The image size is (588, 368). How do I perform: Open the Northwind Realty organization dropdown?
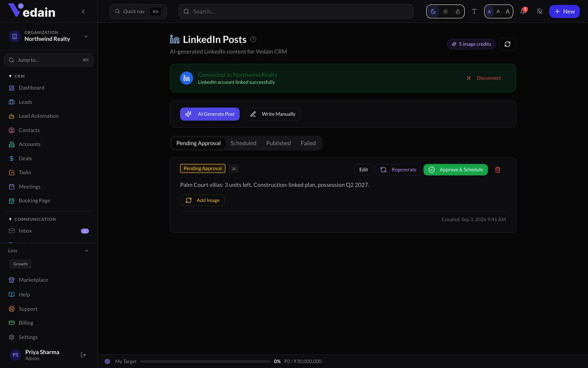49,36
